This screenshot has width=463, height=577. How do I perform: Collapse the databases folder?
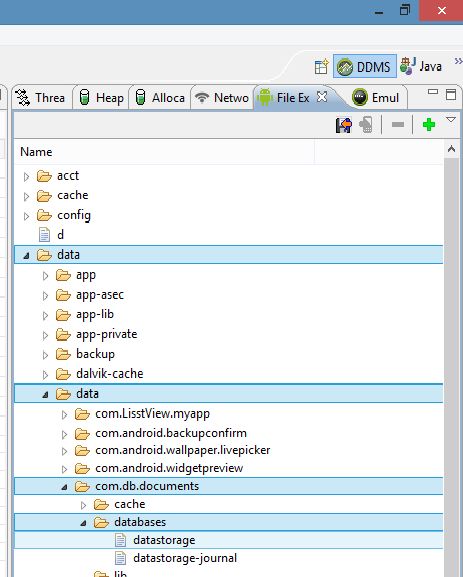(x=84, y=523)
